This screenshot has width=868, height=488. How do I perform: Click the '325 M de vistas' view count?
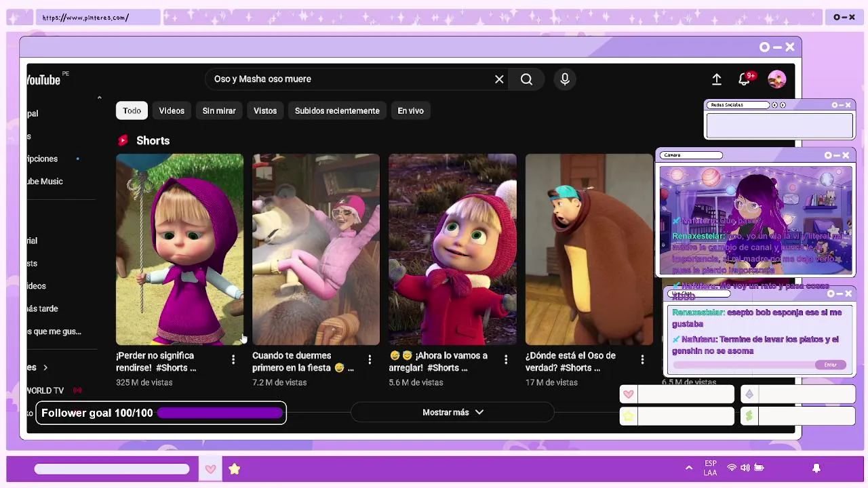pos(144,382)
